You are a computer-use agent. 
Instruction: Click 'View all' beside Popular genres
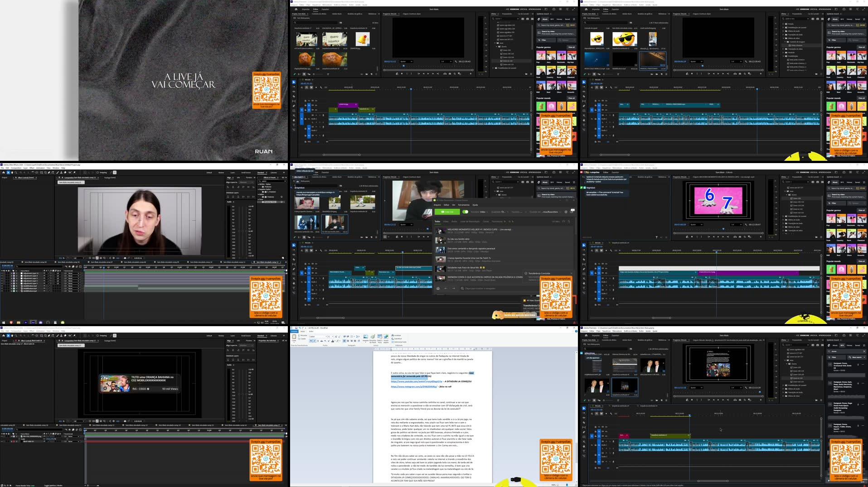coord(572,47)
